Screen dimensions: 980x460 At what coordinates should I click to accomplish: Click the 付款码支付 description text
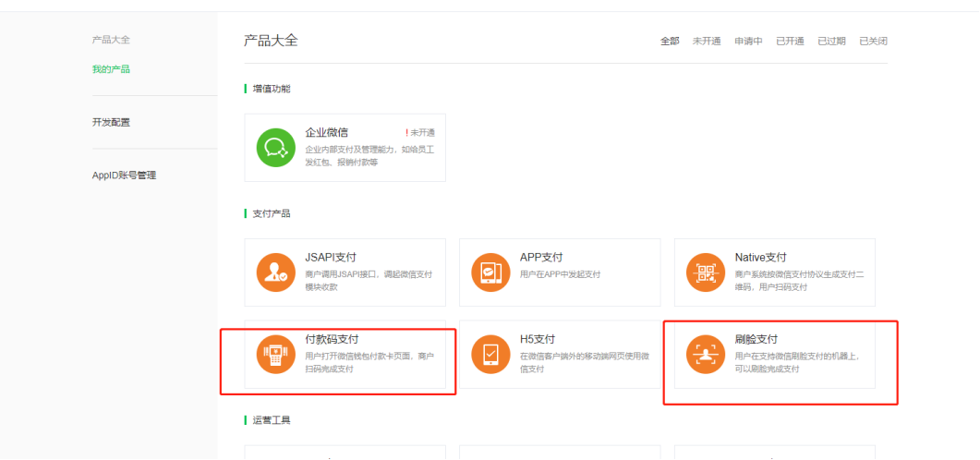(x=369, y=361)
